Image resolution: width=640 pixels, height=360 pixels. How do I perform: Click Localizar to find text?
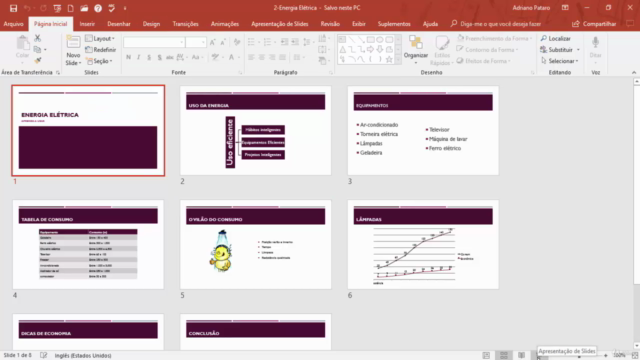(x=556, y=38)
